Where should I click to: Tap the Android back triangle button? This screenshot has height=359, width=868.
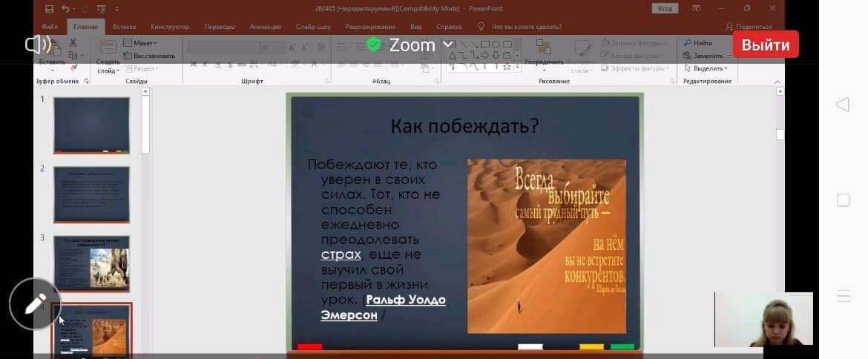[843, 105]
